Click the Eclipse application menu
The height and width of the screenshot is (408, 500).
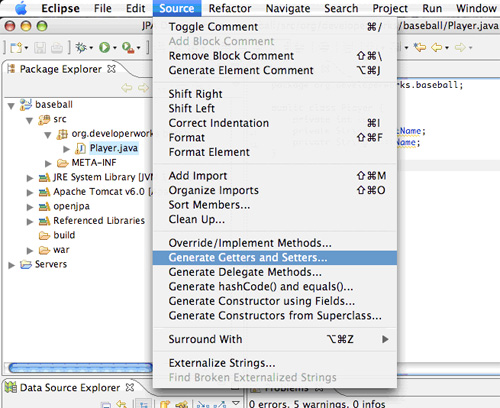pyautogui.click(x=60, y=8)
